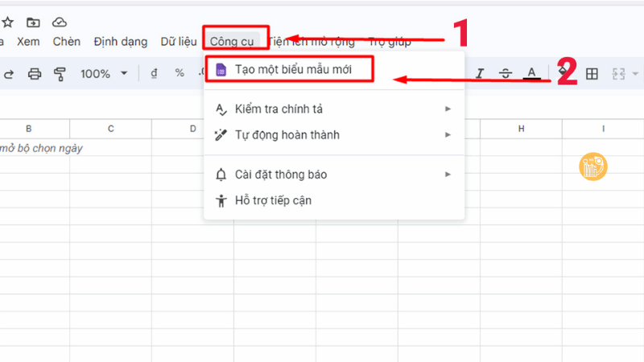Image resolution: width=644 pixels, height=362 pixels.
Task: Open the Định dạng menu
Action: (120, 42)
